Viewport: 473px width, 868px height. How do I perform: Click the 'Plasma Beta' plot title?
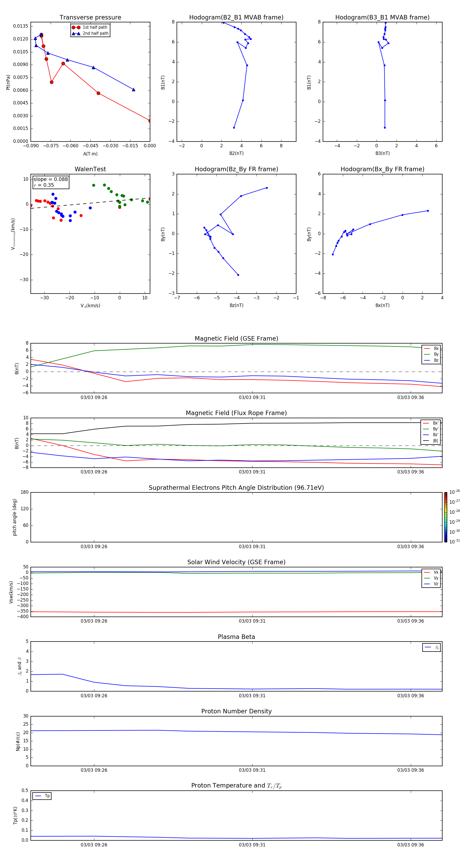[236, 637]
